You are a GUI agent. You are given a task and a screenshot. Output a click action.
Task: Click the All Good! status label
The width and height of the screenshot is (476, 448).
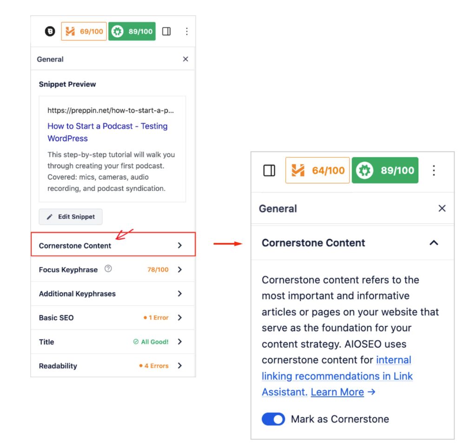click(x=151, y=342)
